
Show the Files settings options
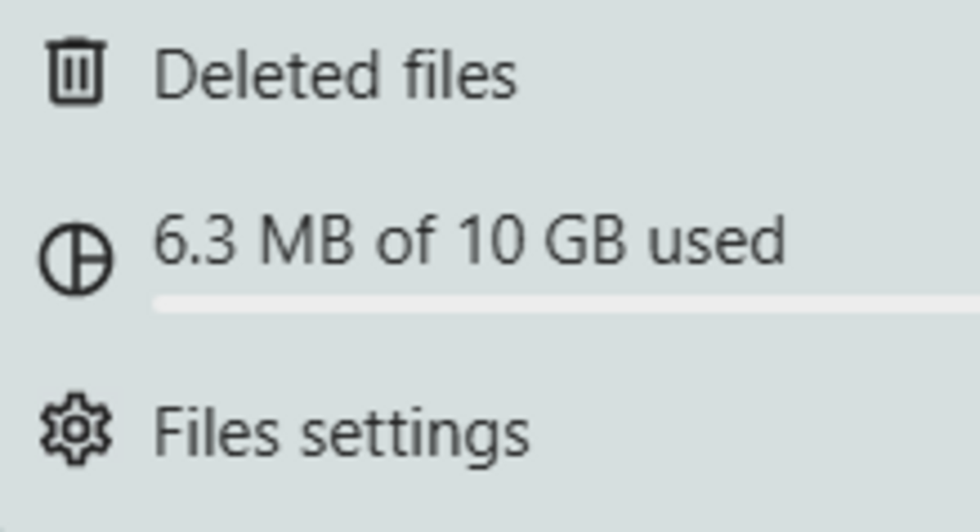pyautogui.click(x=341, y=433)
